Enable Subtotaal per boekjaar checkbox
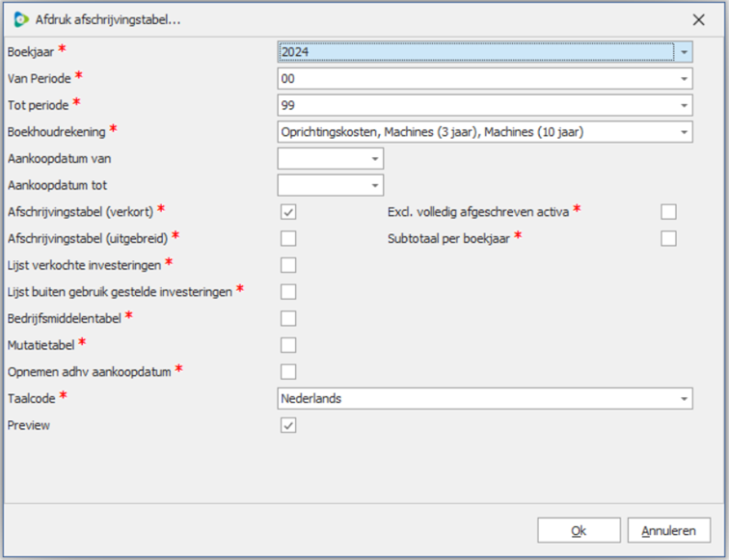 (668, 238)
